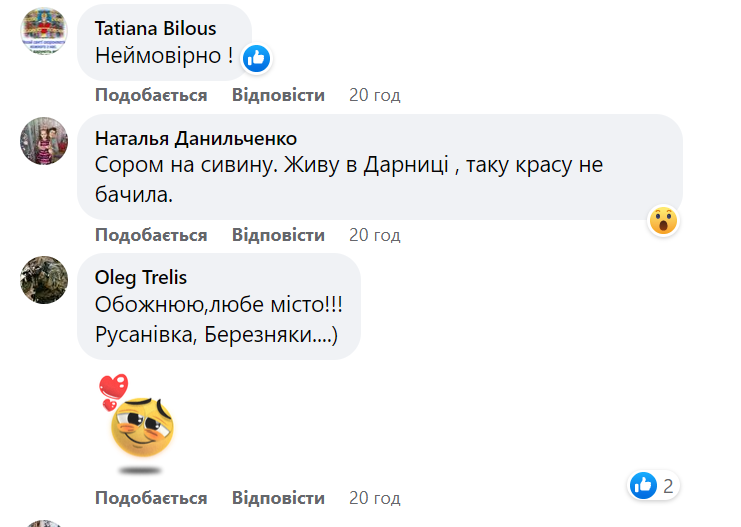741x527 pixels.
Task: Reply to Tatiana Bilous's comment via Відповісти
Action: (278, 95)
